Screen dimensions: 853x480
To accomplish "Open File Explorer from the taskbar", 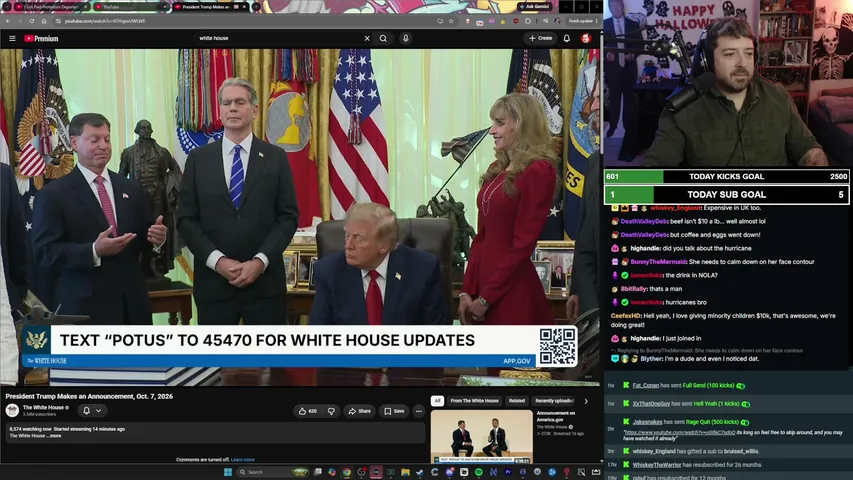I will pos(405,472).
